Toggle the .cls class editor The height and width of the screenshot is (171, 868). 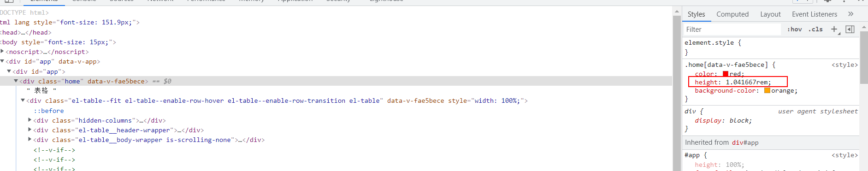(x=815, y=29)
